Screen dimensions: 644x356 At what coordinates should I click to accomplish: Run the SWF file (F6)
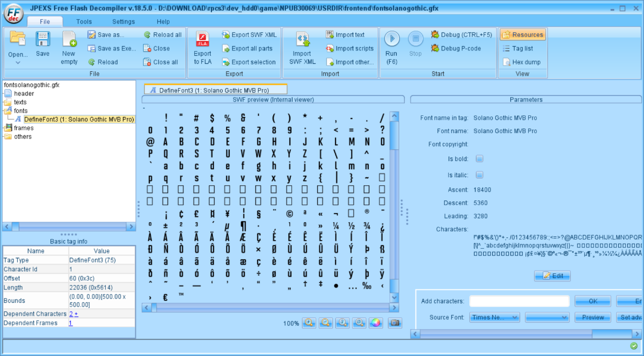[391, 40]
